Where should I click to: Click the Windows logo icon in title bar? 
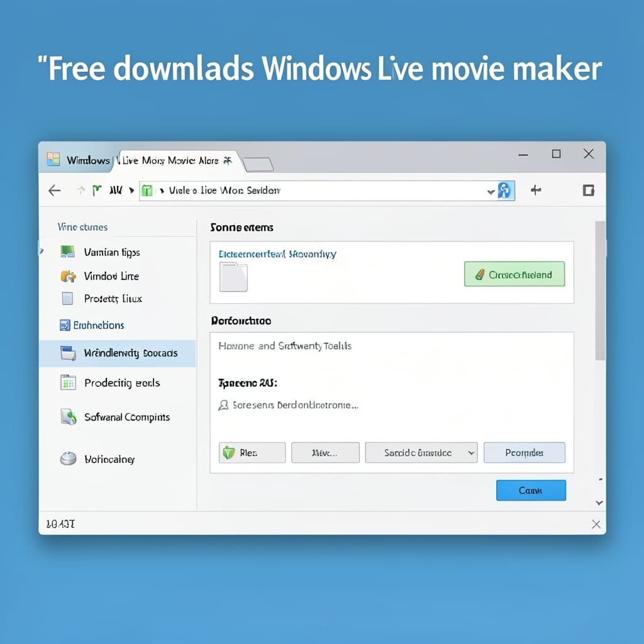click(53, 159)
